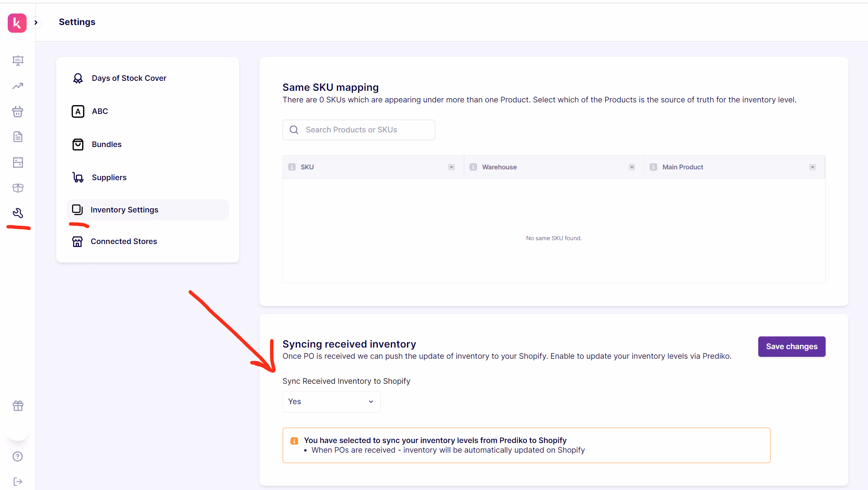The height and width of the screenshot is (490, 868).
Task: Click the Save changes button
Action: coord(791,346)
